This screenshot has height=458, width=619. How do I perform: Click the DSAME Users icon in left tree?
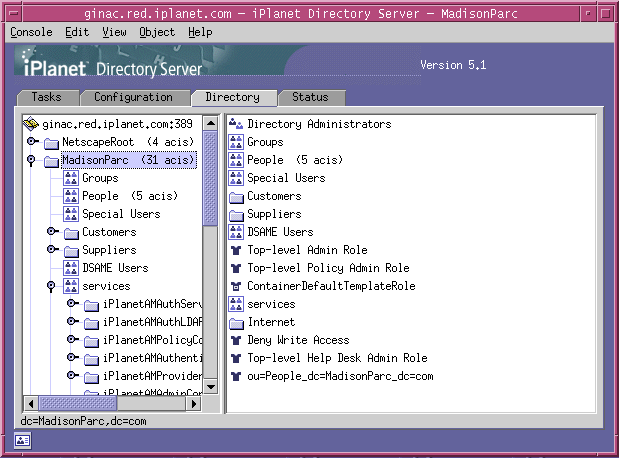(71, 268)
